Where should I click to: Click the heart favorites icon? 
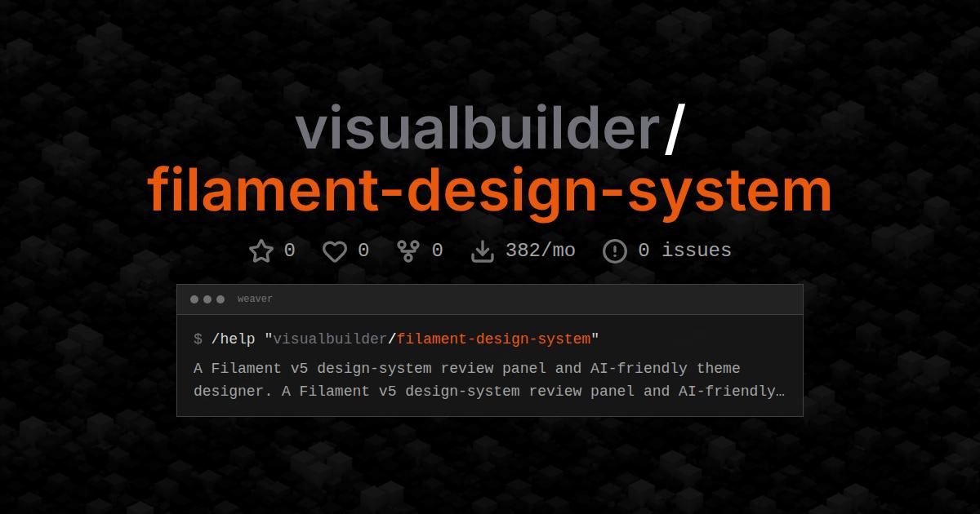(335, 251)
